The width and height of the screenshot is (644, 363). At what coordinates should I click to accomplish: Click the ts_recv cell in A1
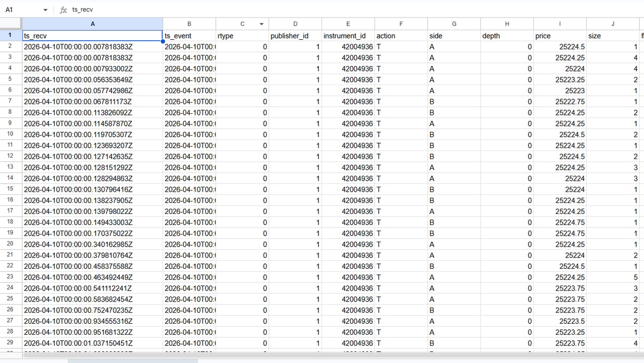tap(93, 36)
